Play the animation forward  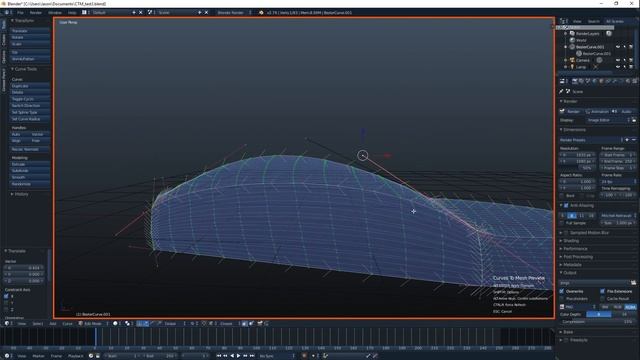pyautogui.click(x=239, y=356)
